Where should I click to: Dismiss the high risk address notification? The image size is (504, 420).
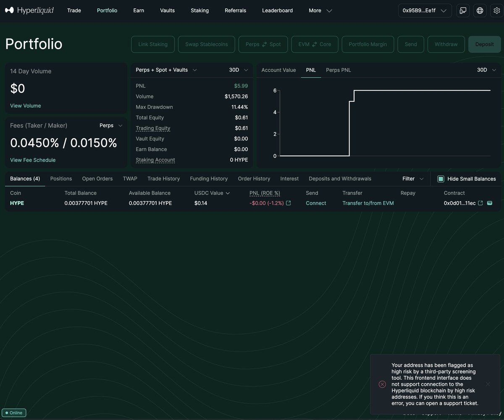[x=488, y=384]
